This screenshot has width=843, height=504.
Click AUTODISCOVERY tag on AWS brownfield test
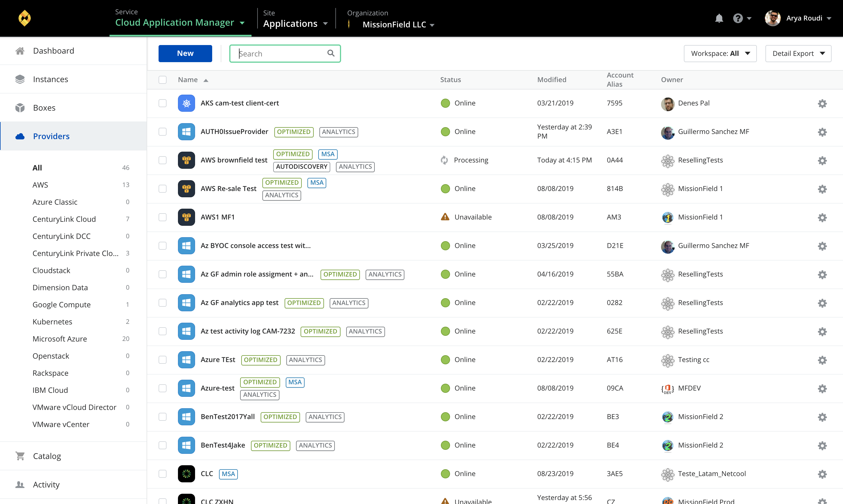302,167
